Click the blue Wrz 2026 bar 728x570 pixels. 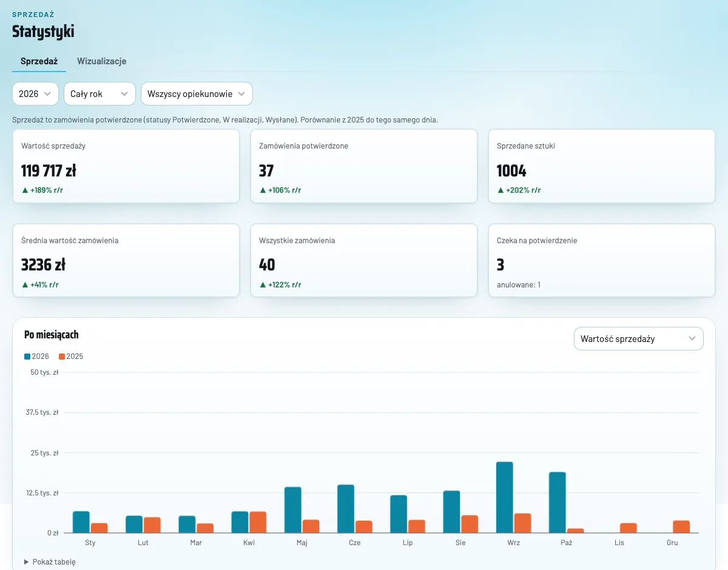[504, 497]
